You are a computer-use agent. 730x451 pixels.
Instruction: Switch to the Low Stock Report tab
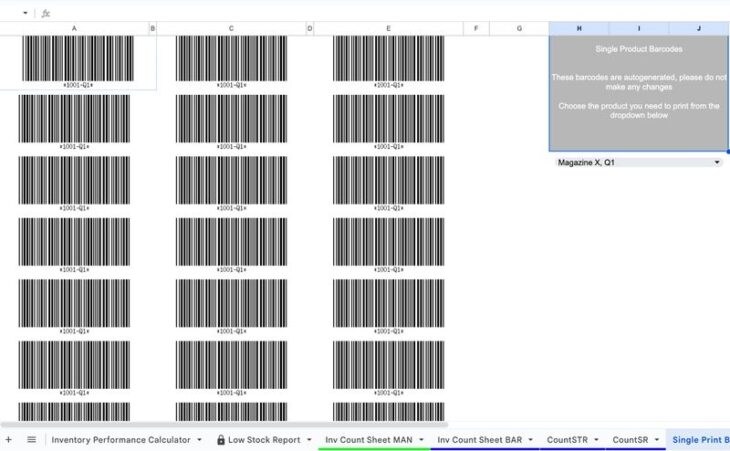point(265,440)
